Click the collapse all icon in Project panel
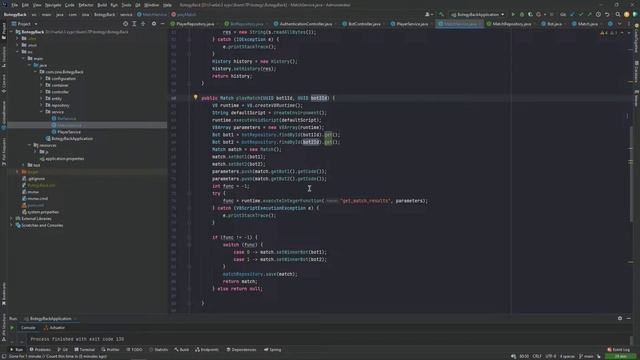 (x=143, y=24)
